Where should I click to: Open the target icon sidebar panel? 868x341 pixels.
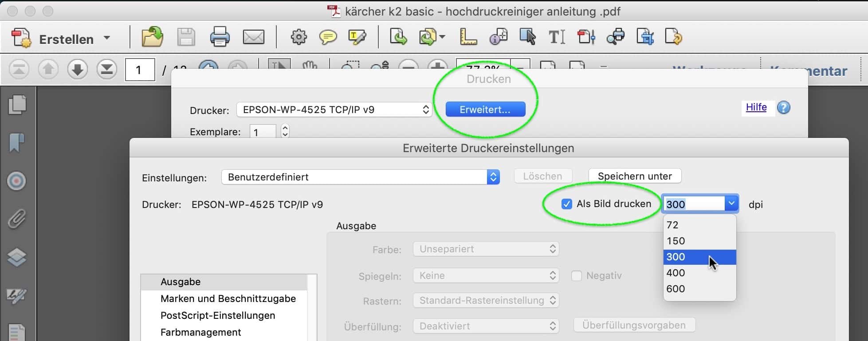click(x=17, y=181)
